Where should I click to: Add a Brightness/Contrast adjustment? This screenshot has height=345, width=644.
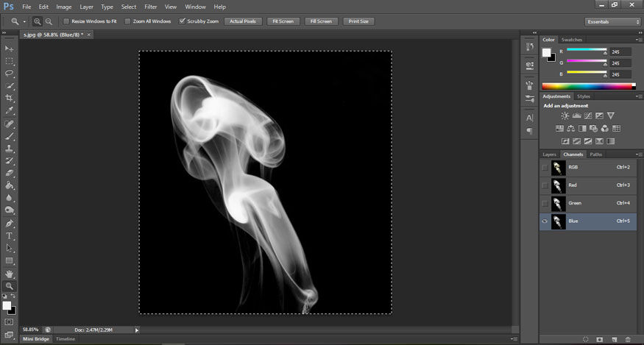pyautogui.click(x=565, y=115)
